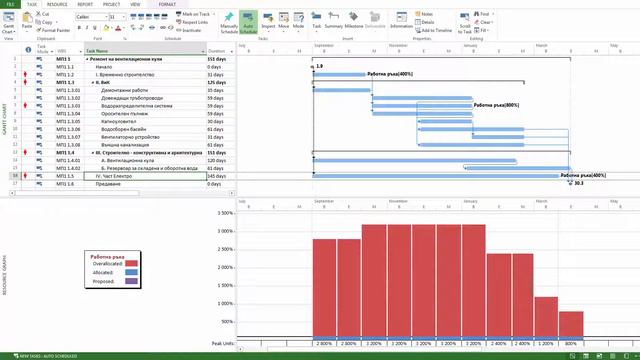Open Task Mode column filter dropdown
Screen dimensions: 640x360
click(x=52, y=51)
